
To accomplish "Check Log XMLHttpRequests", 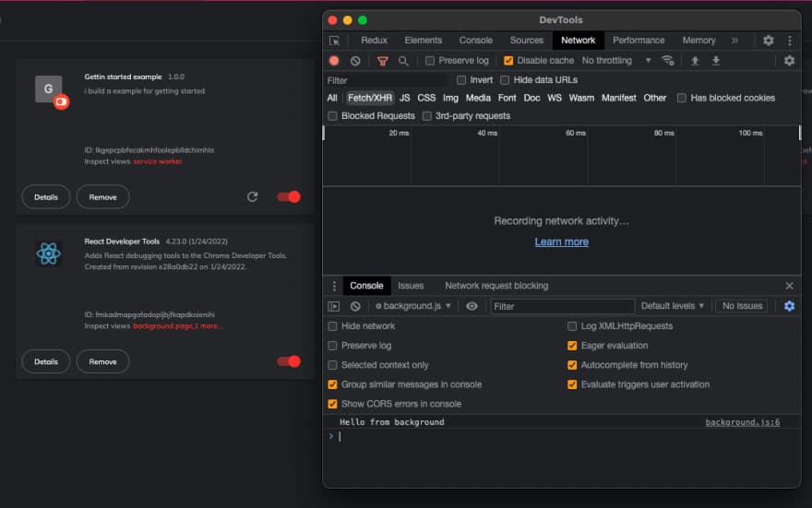I will [572, 326].
